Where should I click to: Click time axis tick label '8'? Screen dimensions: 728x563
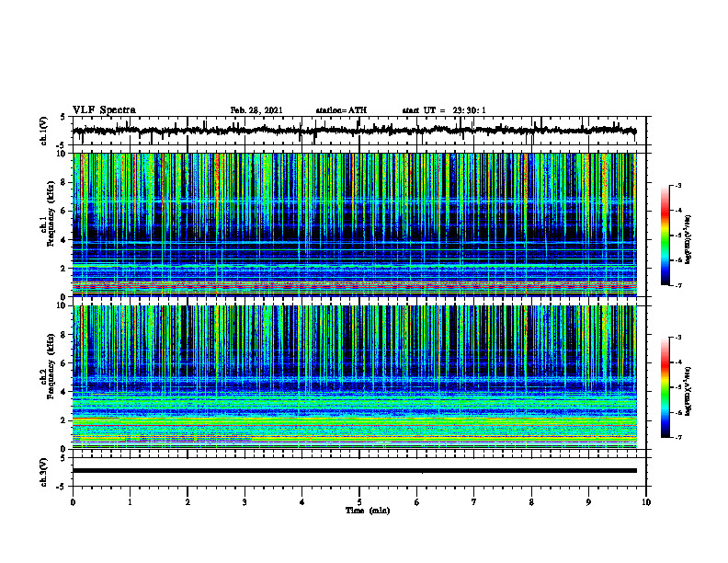(x=531, y=502)
